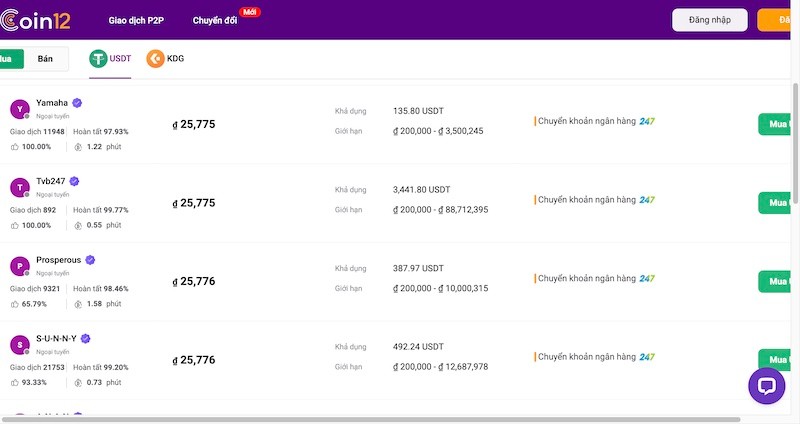Switch to the Bán tab
The image size is (800, 424).
[45, 59]
